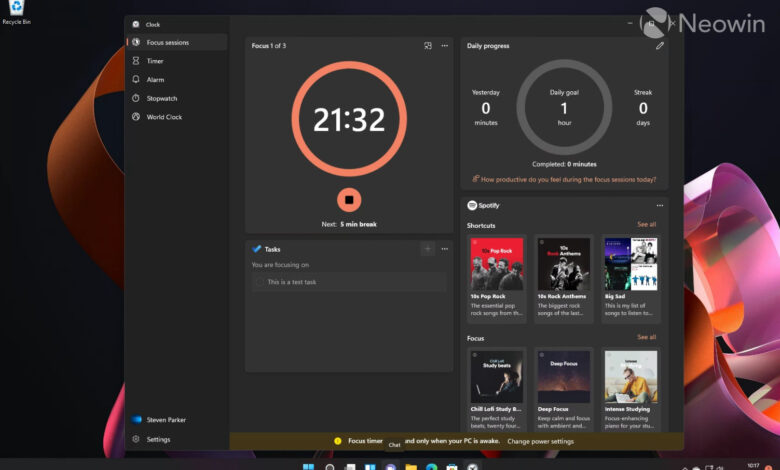This screenshot has height=470, width=780.
Task: Click the productivity feedback link
Action: 564,180
